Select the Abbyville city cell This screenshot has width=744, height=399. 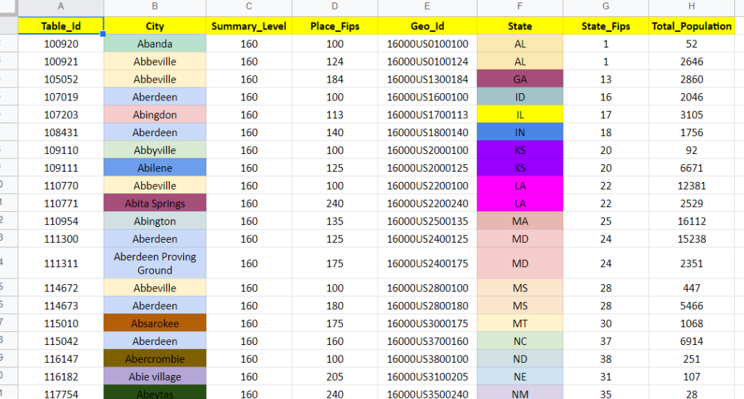click(155, 150)
